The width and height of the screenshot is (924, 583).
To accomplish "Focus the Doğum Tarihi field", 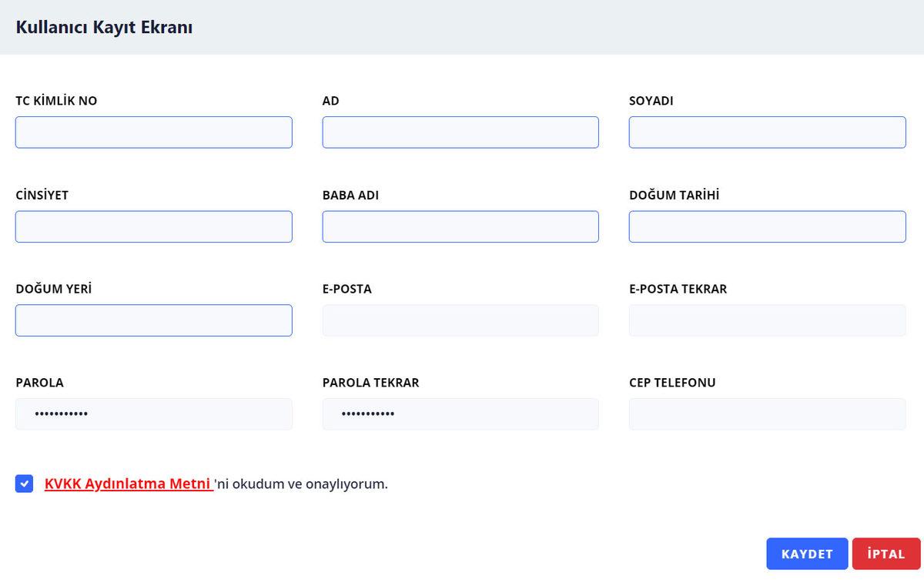I will coord(767,226).
